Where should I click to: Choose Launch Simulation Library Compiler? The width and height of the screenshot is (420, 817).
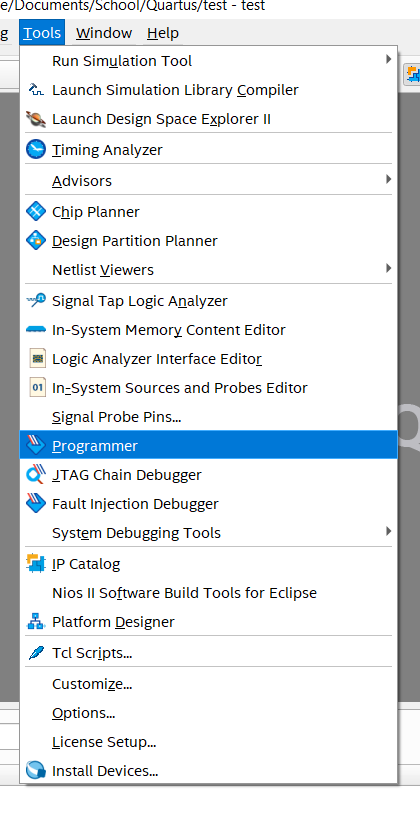[208, 90]
